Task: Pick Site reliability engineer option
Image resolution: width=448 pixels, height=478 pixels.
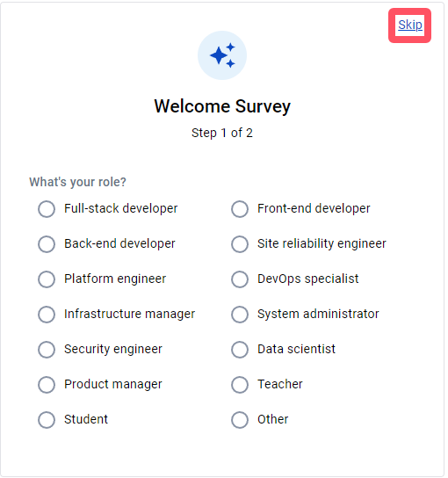Action: point(240,244)
